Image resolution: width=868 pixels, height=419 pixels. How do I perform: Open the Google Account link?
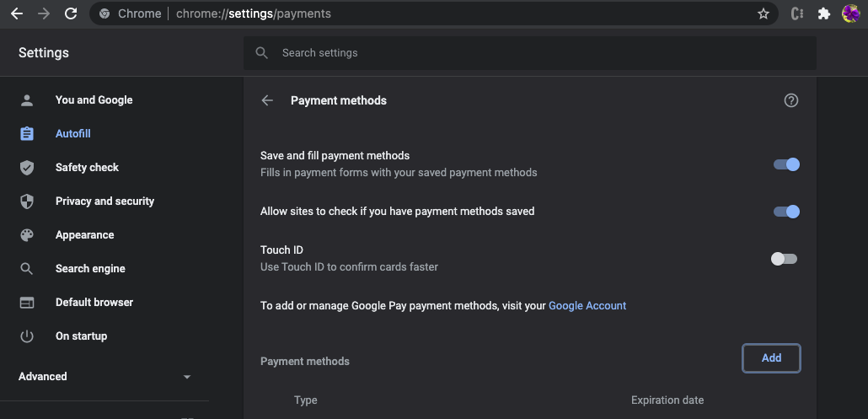(x=587, y=305)
